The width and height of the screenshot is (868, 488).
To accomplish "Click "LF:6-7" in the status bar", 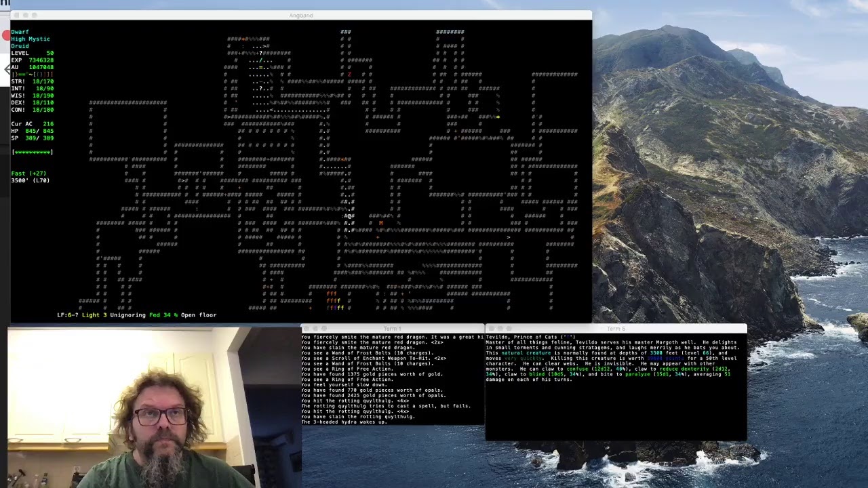I will 68,315.
